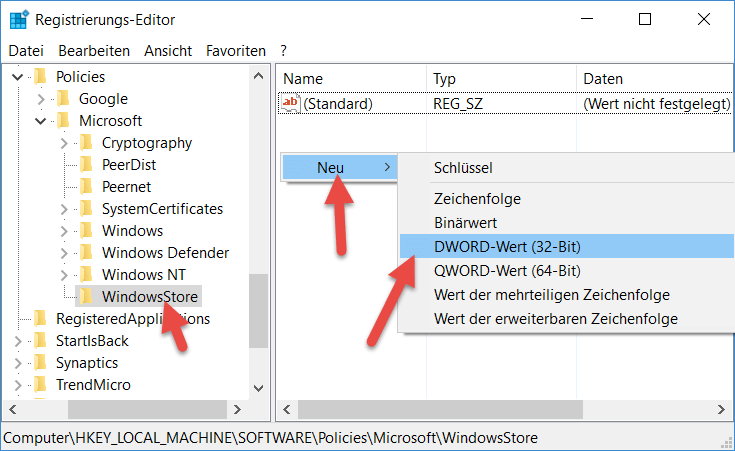Expand the Google key arrow
Viewport: 735px width, 451px height.
[x=41, y=99]
